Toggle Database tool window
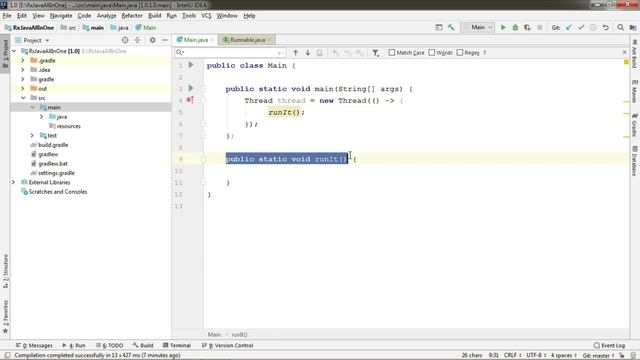Screen dimensions: 640x360 (635, 161)
